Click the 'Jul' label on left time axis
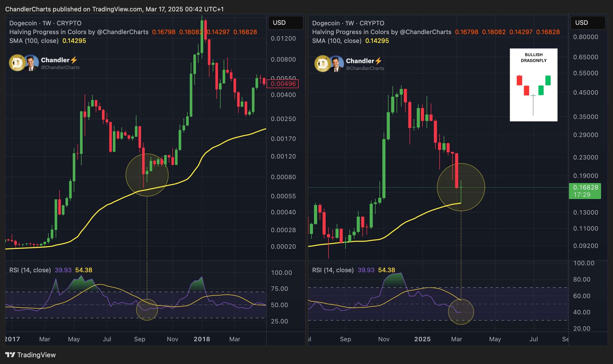 [107, 339]
